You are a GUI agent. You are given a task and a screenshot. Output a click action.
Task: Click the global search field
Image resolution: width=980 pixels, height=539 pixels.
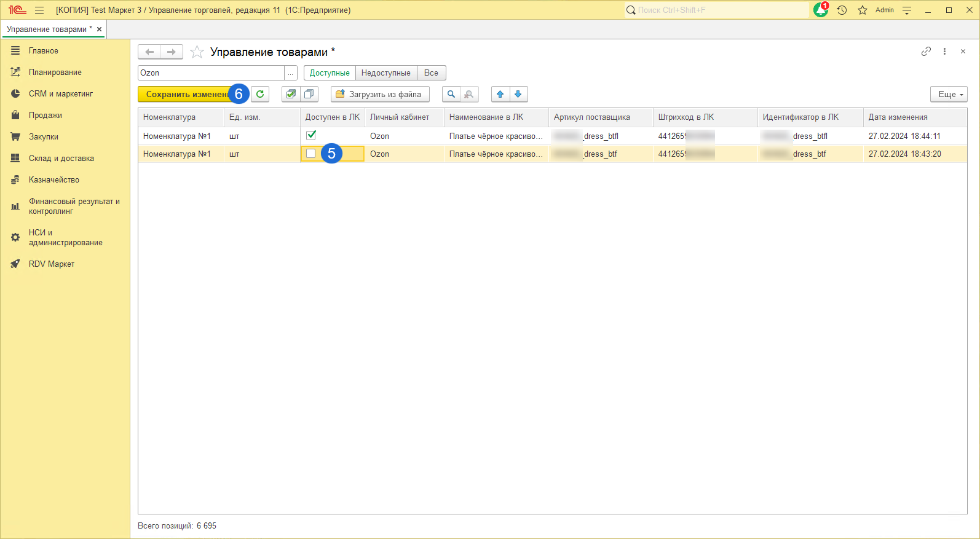tap(716, 10)
